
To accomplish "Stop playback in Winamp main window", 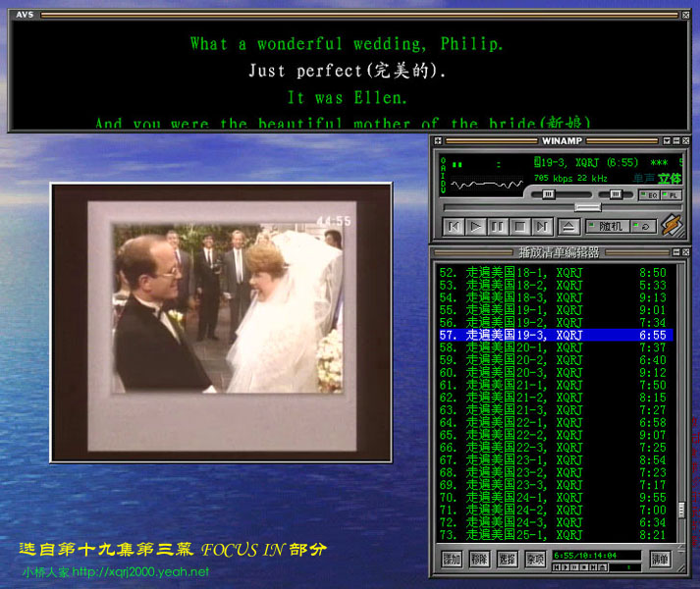I will [519, 227].
